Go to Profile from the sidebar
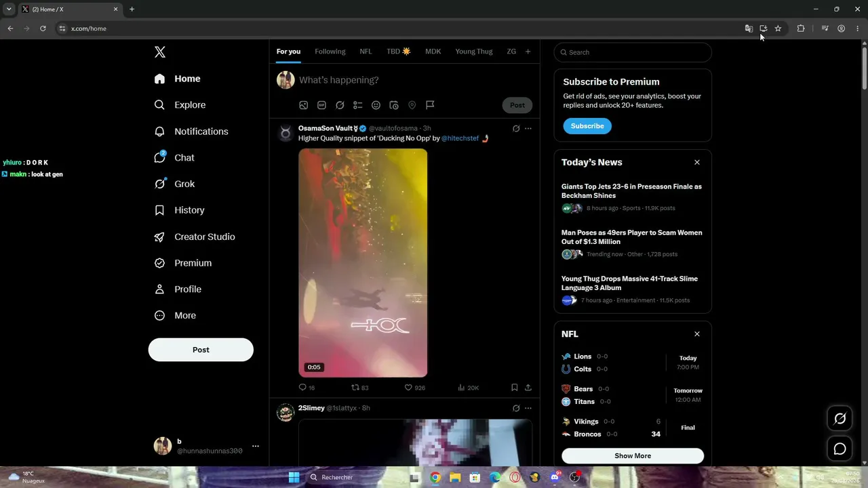This screenshot has height=488, width=868. pyautogui.click(x=178, y=289)
